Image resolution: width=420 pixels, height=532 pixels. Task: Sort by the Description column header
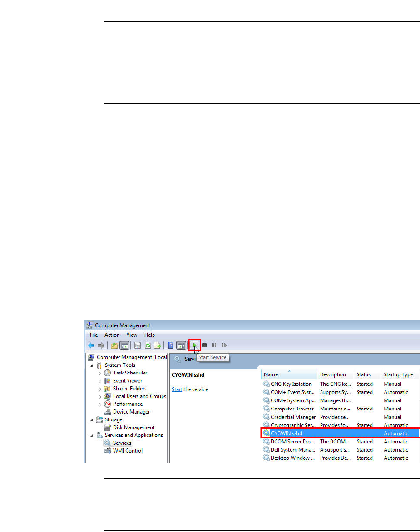335,374
